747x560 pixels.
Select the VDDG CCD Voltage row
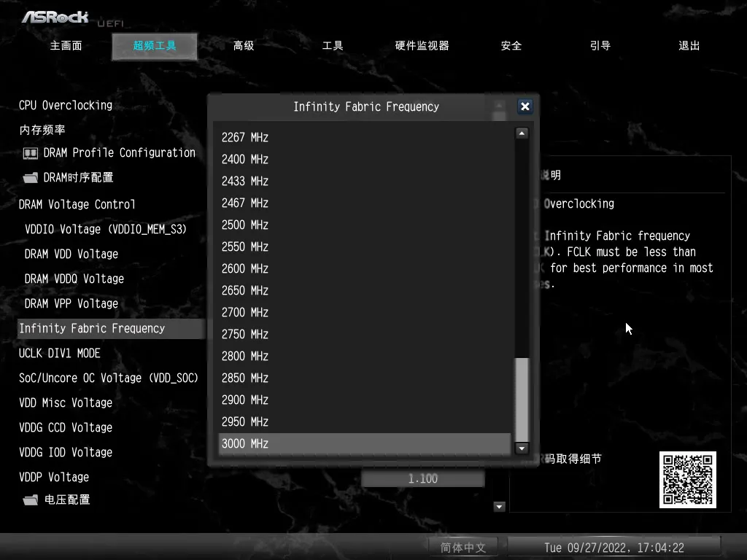coord(65,427)
